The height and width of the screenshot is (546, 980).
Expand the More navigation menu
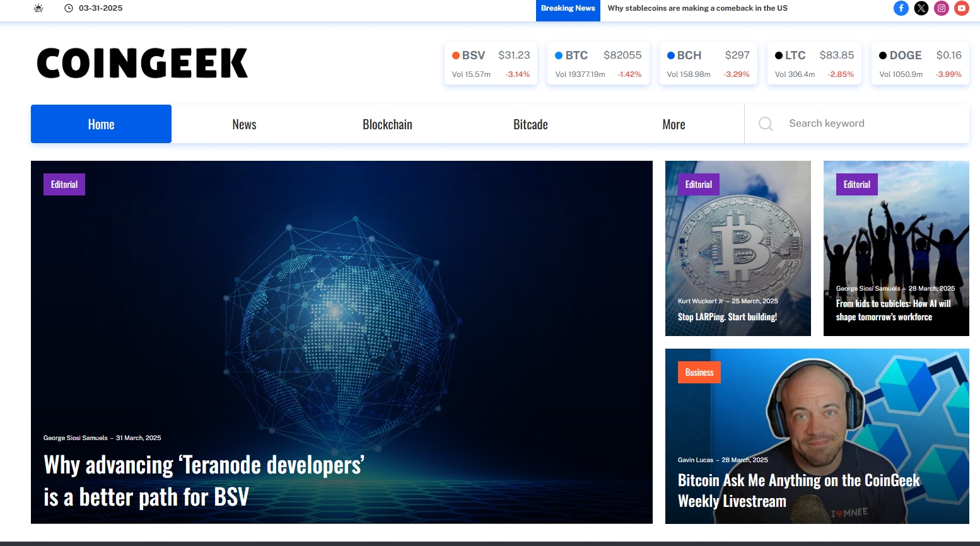(x=673, y=124)
